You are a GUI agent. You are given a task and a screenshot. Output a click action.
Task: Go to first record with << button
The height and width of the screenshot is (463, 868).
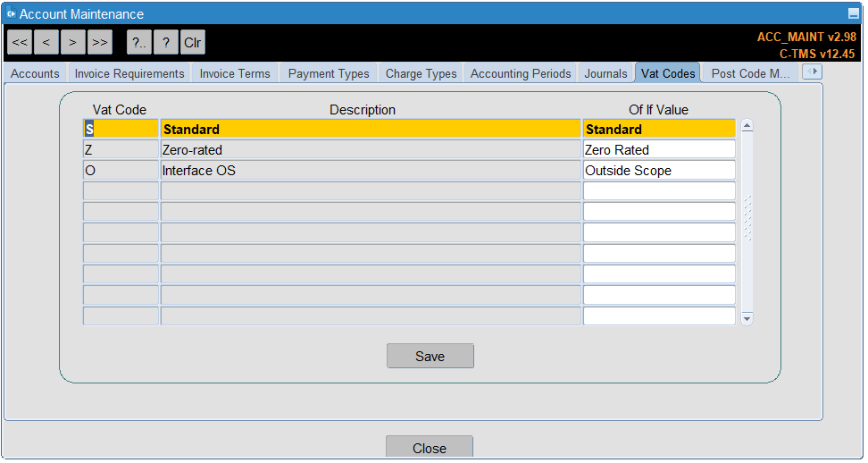[x=20, y=42]
